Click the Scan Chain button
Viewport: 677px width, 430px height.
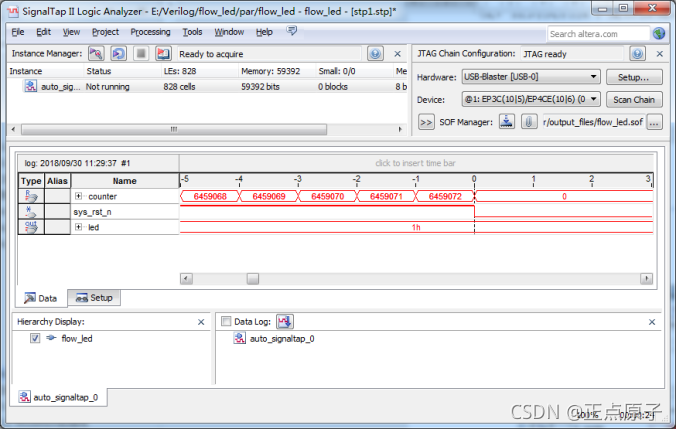point(634,100)
